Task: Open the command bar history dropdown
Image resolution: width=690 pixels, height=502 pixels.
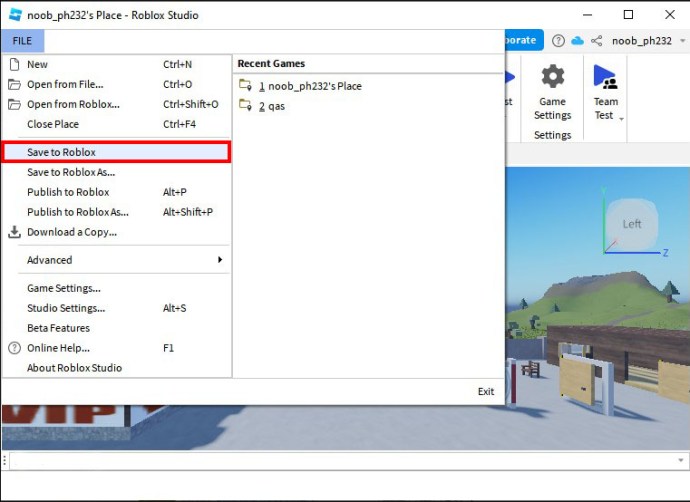Action: (680, 460)
